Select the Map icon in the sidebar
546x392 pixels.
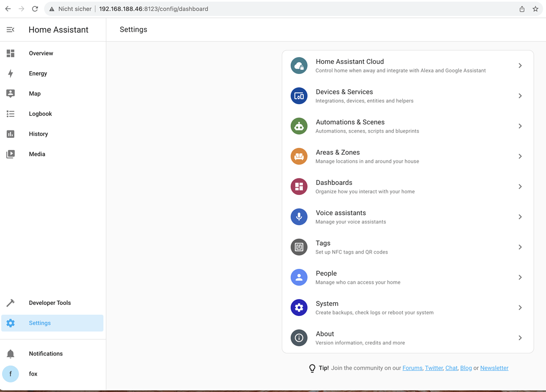11,94
